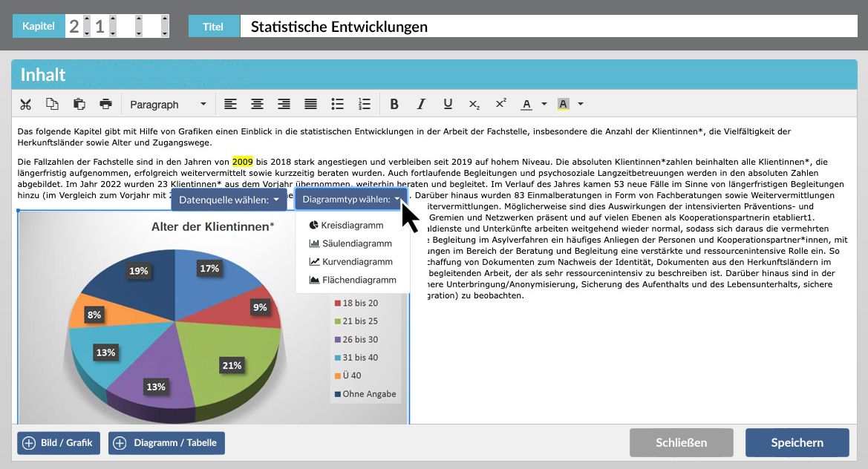Select Säulendiagramm from the chart type menu
Viewport: 868px width, 469px height.
(356, 243)
